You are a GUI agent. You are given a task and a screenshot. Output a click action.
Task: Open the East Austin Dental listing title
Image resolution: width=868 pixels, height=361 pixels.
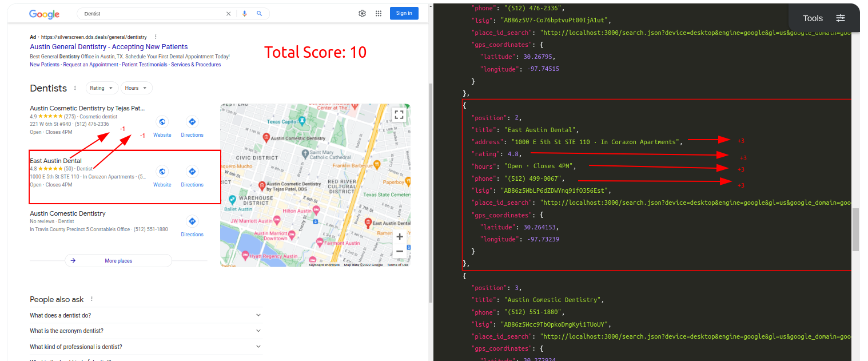click(x=55, y=161)
